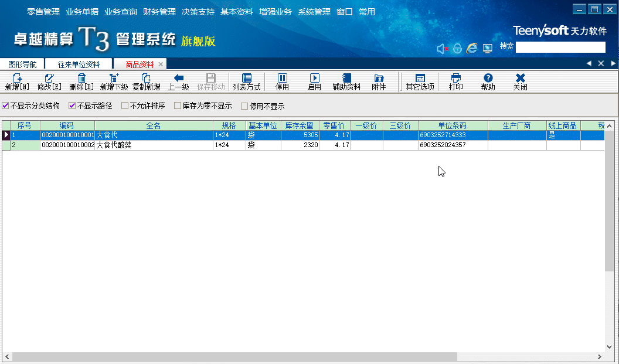Open the 基本资料 menu
This screenshot has height=364, width=619.
[236, 11]
